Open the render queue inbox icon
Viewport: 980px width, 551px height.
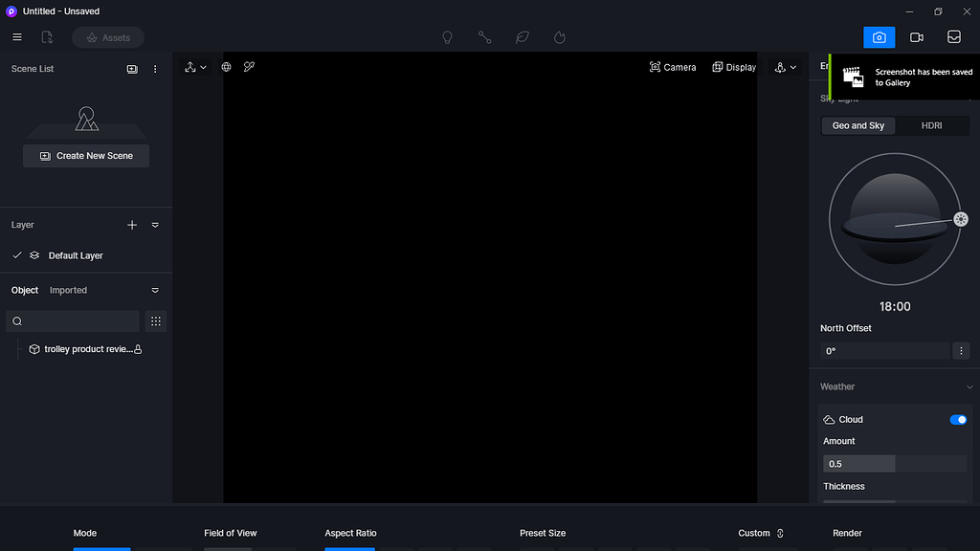[x=953, y=36]
